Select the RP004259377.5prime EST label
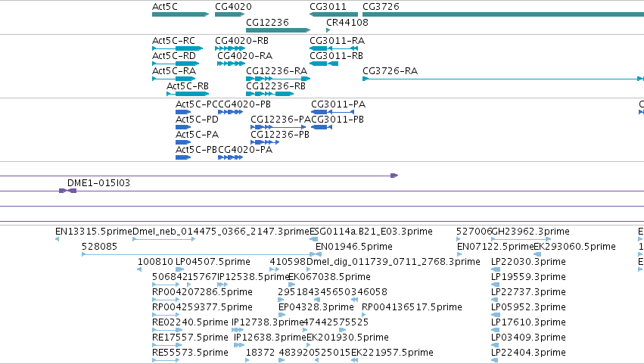 pyautogui.click(x=202, y=308)
